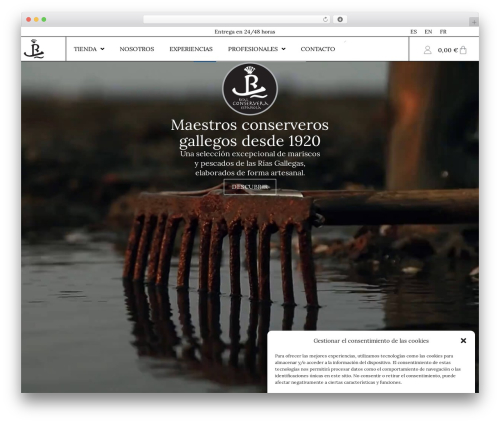Switch language to FR
This screenshot has width=500, height=423.
443,32
